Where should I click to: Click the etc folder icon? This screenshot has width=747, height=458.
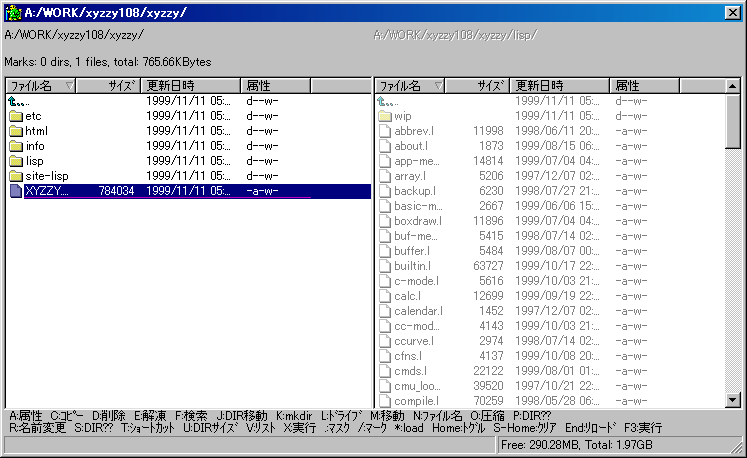(x=16, y=116)
